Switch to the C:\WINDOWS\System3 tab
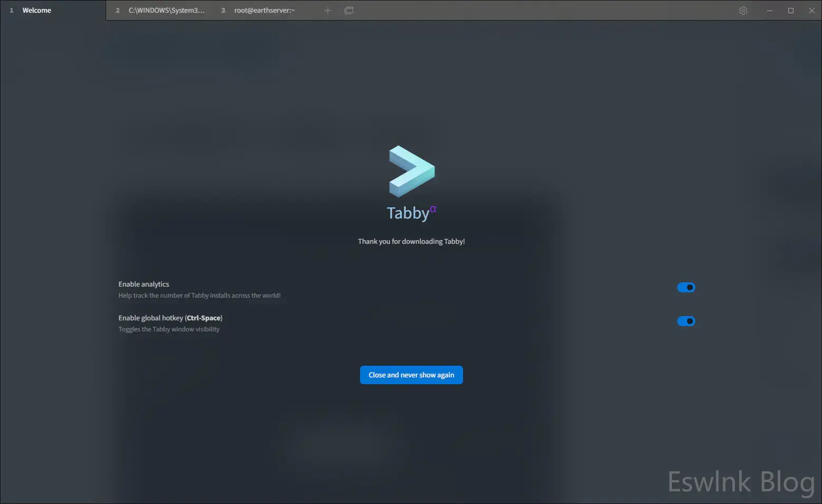The image size is (822, 504). [x=166, y=11]
